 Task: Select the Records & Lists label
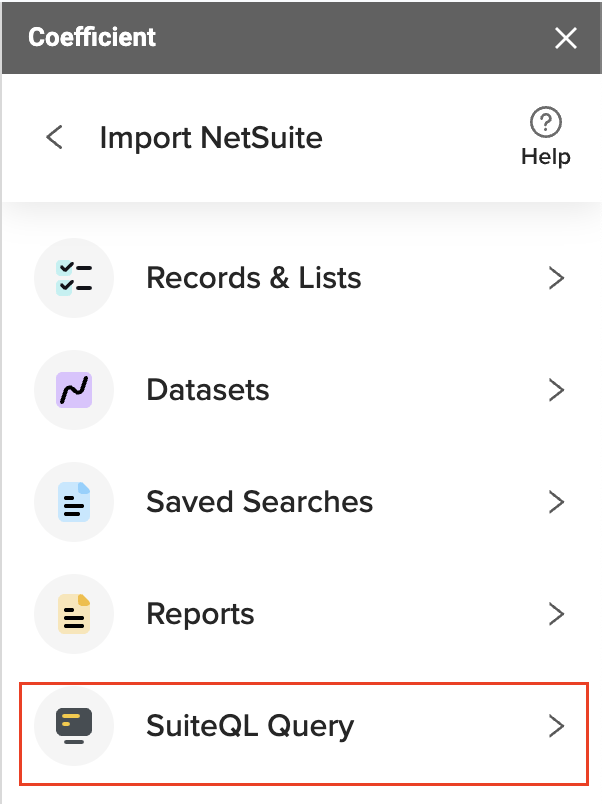[x=254, y=278]
